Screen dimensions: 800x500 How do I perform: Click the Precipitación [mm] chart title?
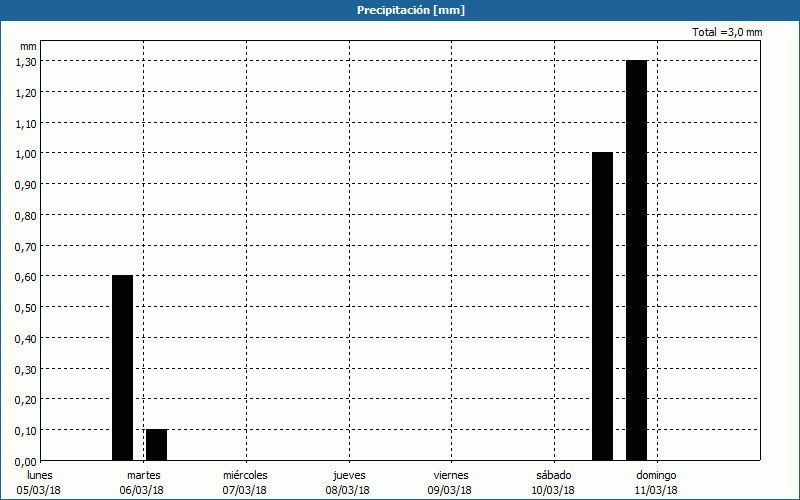pyautogui.click(x=410, y=10)
